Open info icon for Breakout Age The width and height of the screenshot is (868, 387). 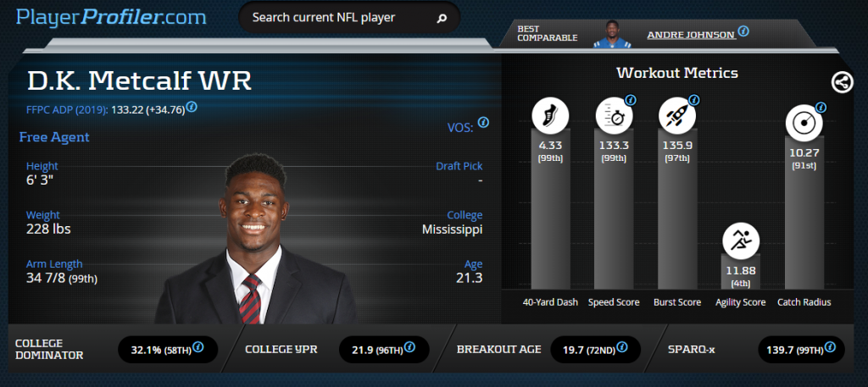tap(621, 347)
